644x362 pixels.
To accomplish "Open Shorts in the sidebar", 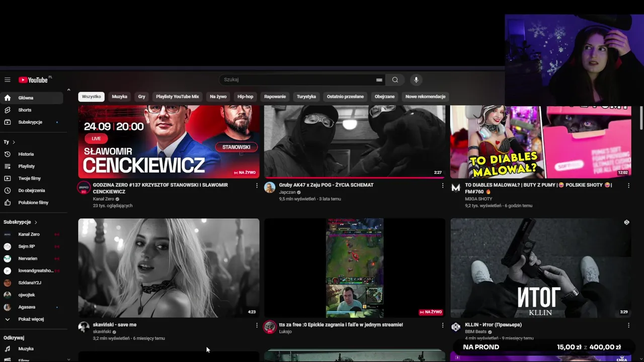I will tap(32, 110).
